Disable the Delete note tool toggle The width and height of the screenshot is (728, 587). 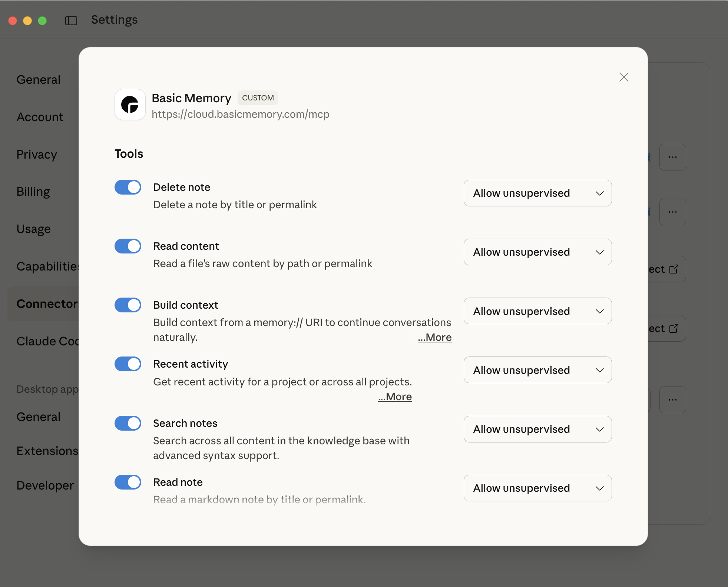(128, 187)
